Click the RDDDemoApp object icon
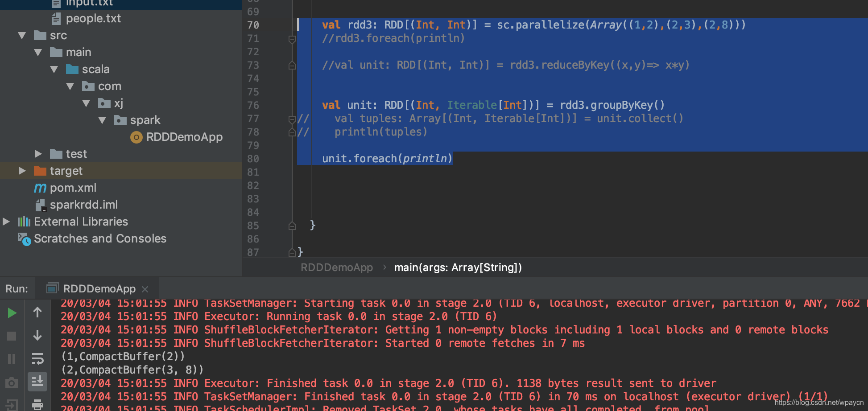 pyautogui.click(x=136, y=137)
